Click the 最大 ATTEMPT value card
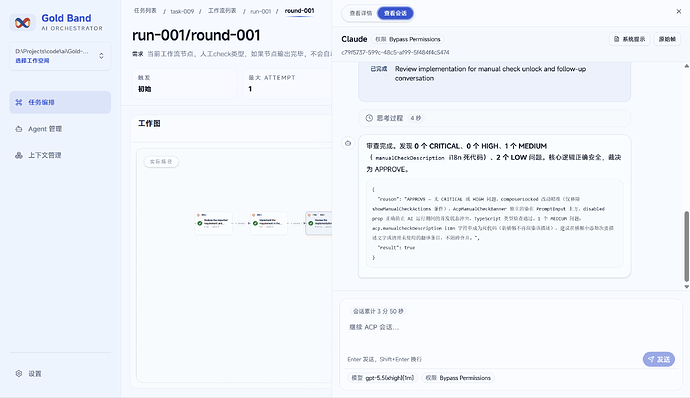690x398 pixels. (287, 83)
